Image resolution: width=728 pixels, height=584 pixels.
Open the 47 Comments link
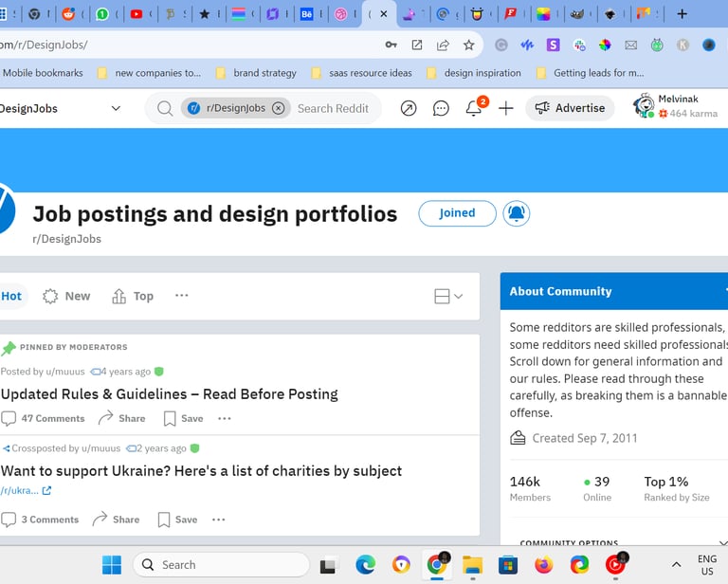coord(44,418)
